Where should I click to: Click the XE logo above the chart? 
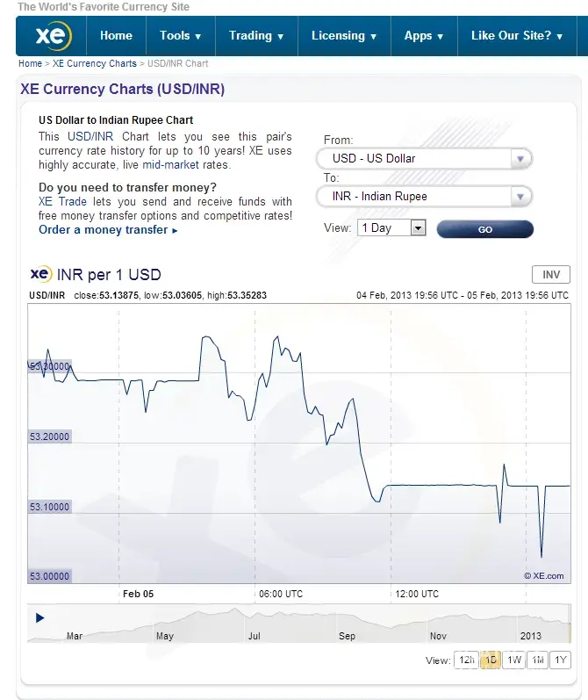41,274
